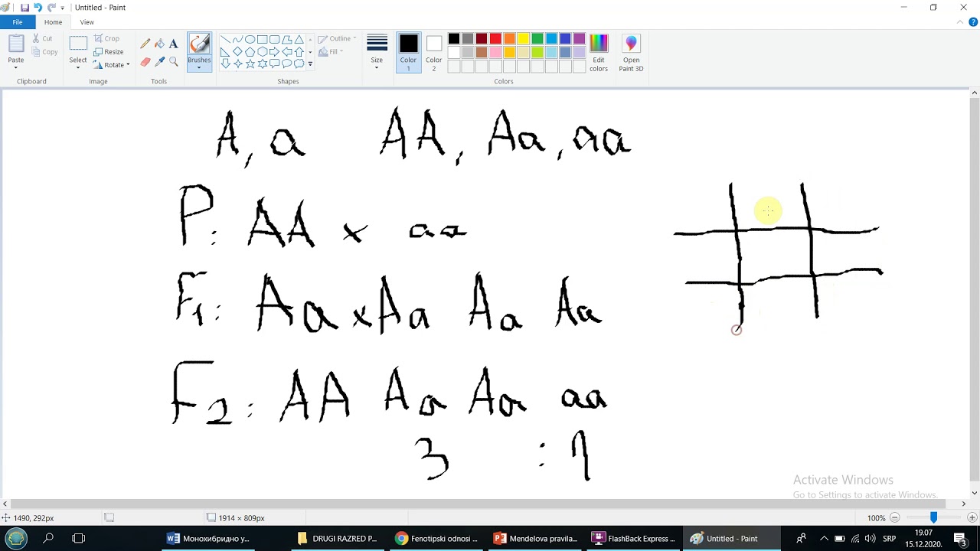Click the Cut command
The height and width of the screenshot is (551, 980).
pyautogui.click(x=43, y=38)
